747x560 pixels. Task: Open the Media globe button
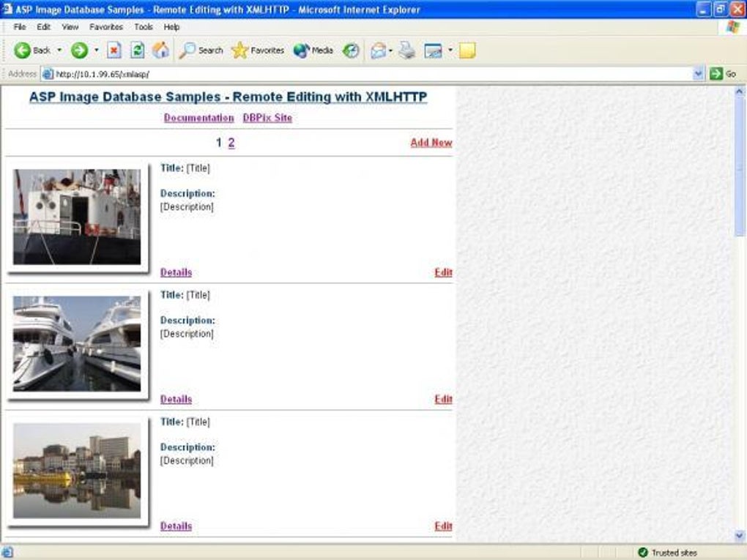pyautogui.click(x=313, y=50)
